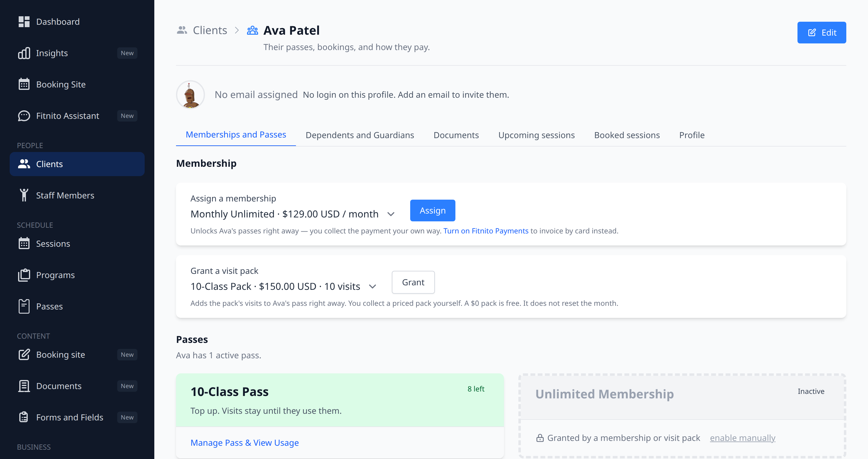Click the Booking Site calendar icon
The image size is (868, 459).
[x=24, y=84]
